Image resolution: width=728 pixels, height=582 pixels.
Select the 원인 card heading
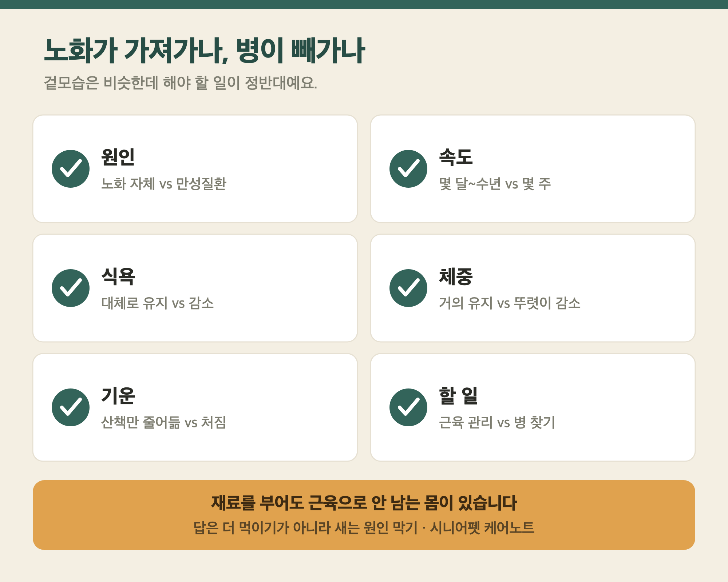click(118, 157)
